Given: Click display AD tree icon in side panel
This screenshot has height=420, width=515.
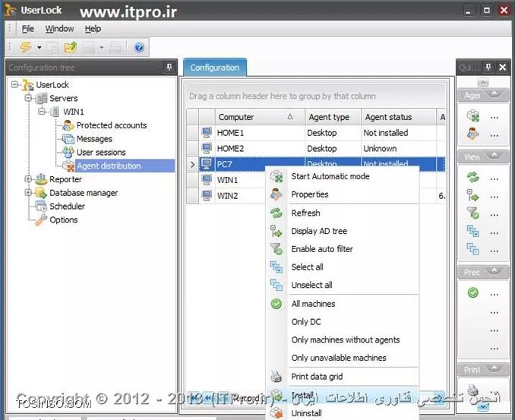Looking at the screenshot, I should 473,196.
